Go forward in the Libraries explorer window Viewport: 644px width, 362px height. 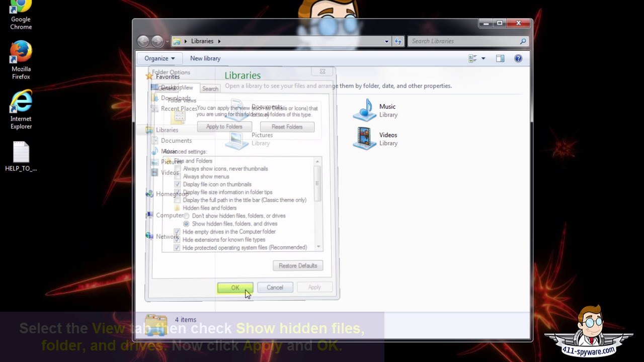[157, 41]
